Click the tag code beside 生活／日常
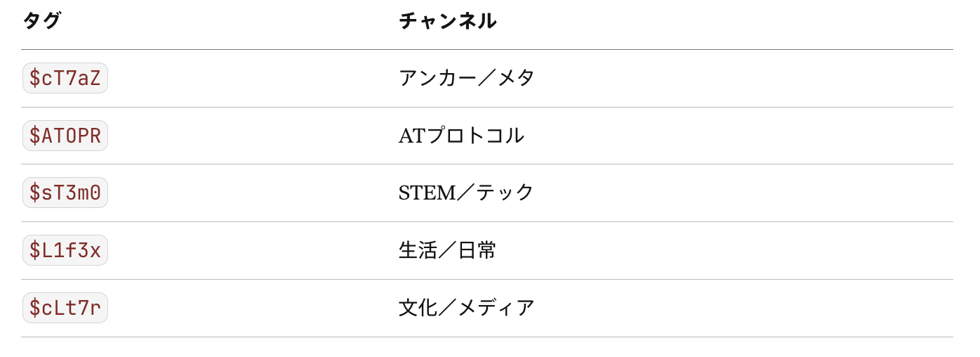Image resolution: width=980 pixels, height=357 pixels. [x=65, y=250]
